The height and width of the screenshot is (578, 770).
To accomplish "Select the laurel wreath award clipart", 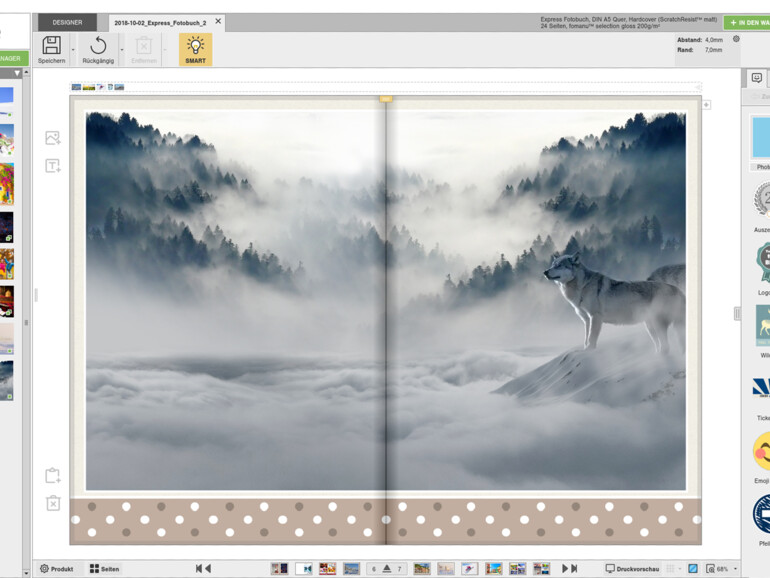I will pos(763,199).
